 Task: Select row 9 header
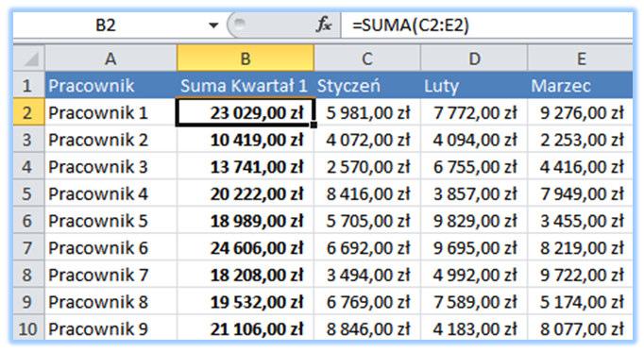coord(29,302)
